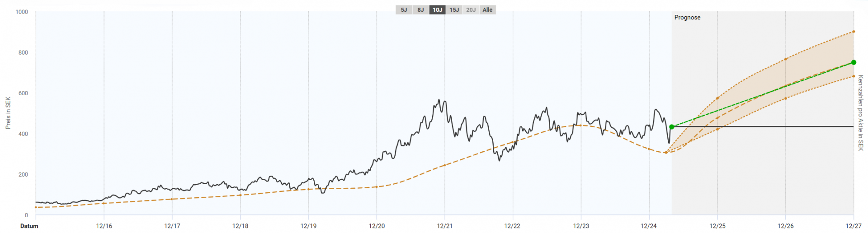Click upper forecast band point at 12/25
868x233 pixels.
(x=717, y=98)
